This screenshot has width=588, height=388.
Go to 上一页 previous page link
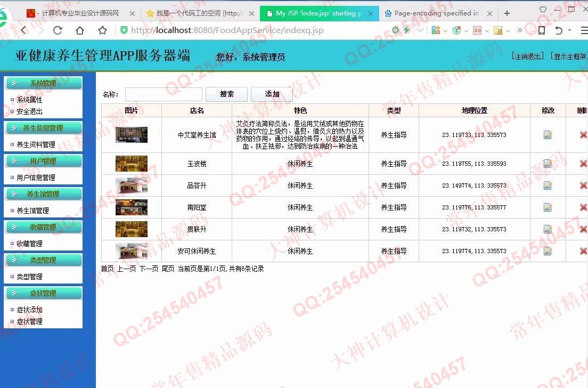click(x=126, y=269)
